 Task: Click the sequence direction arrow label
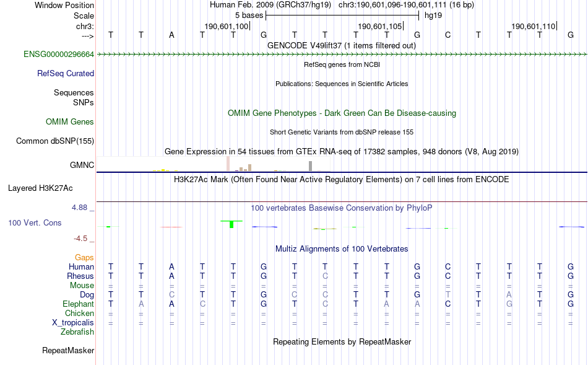[x=87, y=36]
